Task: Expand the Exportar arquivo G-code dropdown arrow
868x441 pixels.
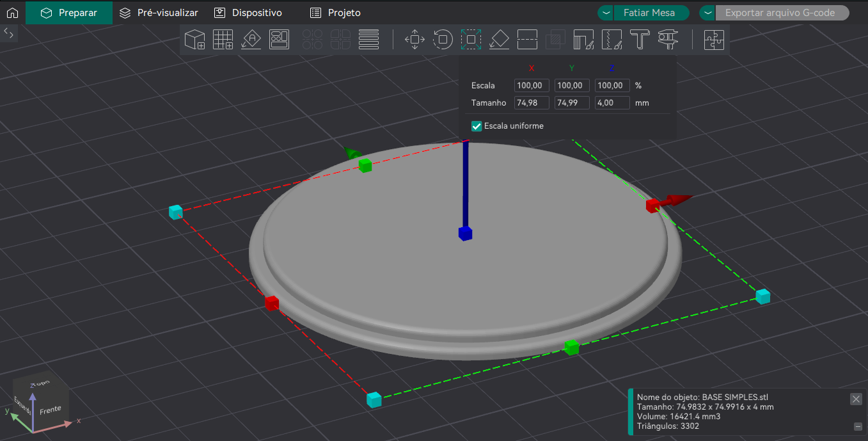Action: (x=707, y=13)
